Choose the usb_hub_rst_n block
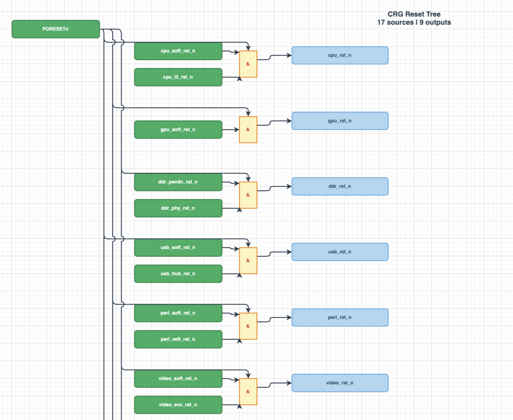The image size is (513, 420). tap(178, 274)
